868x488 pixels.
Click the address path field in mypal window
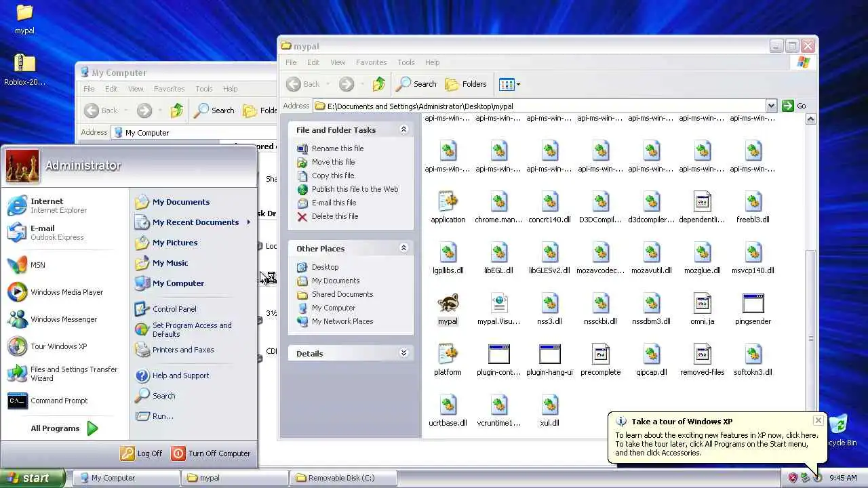tap(540, 106)
